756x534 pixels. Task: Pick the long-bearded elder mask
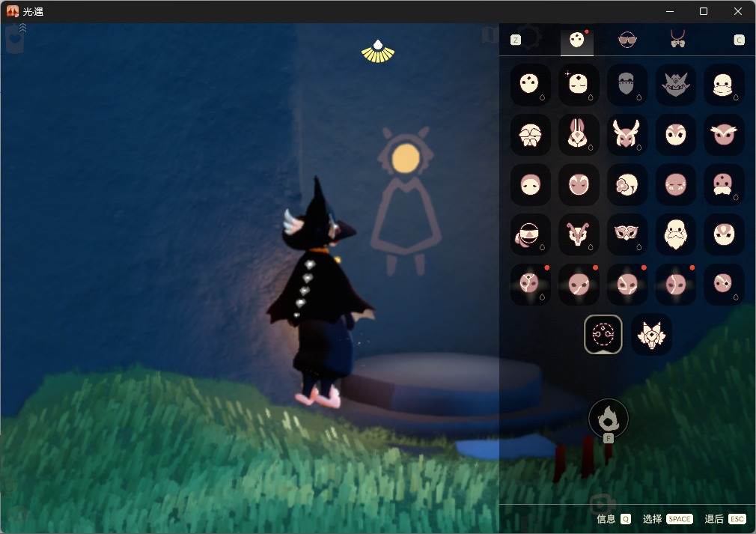pyautogui.click(x=675, y=234)
